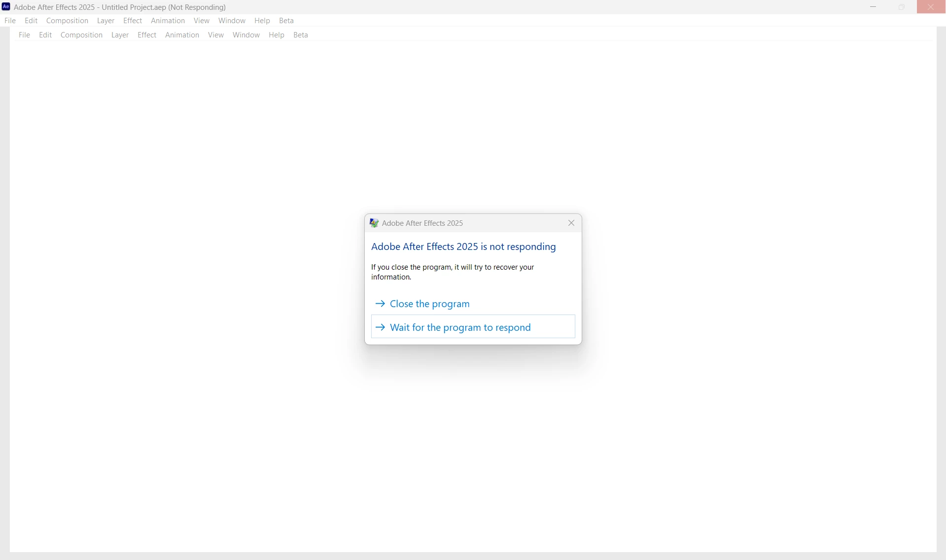Choose 'Wait for the program to respond'
This screenshot has width=946, height=560.
pyautogui.click(x=473, y=327)
